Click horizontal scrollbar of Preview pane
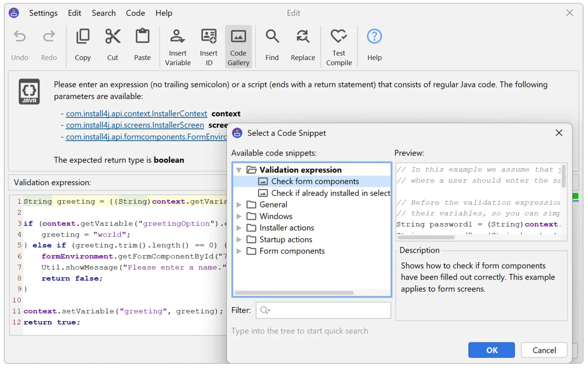 tap(426, 237)
